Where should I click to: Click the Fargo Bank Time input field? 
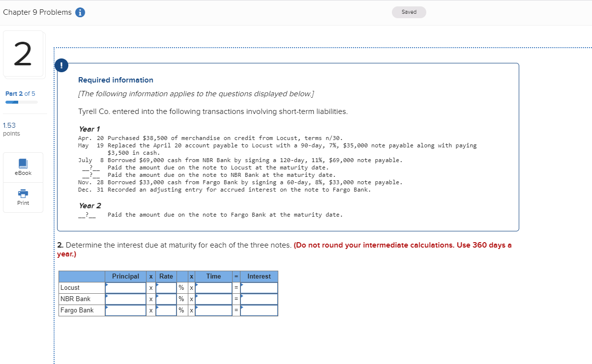[x=213, y=310]
